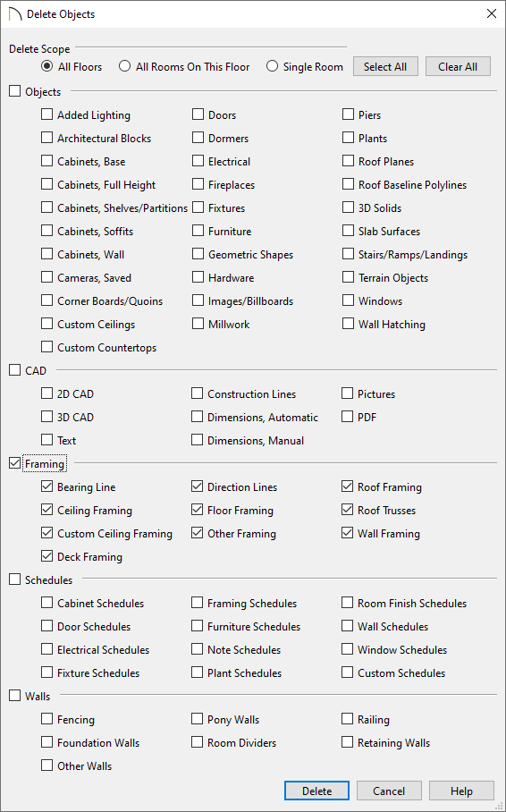Click the Select All button

(x=385, y=67)
